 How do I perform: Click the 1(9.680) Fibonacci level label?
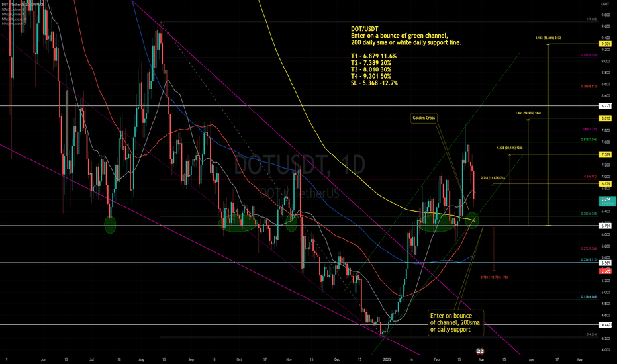(x=592, y=19)
